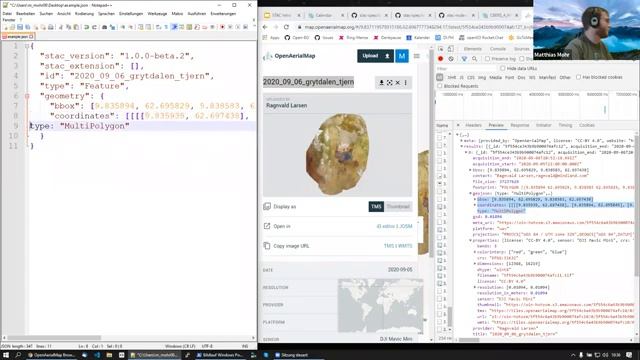Click the Redo icon in Notepad++ toolbar

point(94,27)
